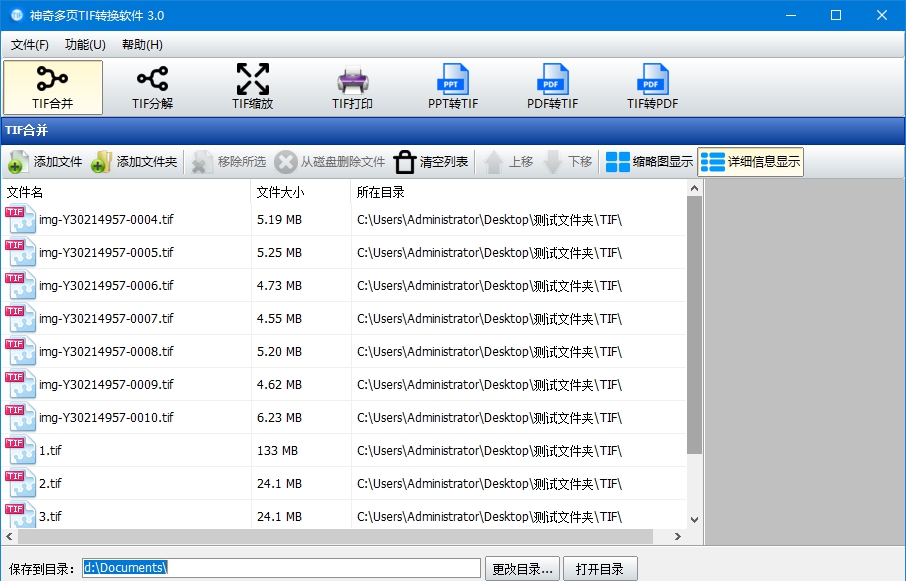Viewport: 906px width, 581px height.
Task: Click the vertical scrollbar down arrow
Action: click(x=695, y=520)
